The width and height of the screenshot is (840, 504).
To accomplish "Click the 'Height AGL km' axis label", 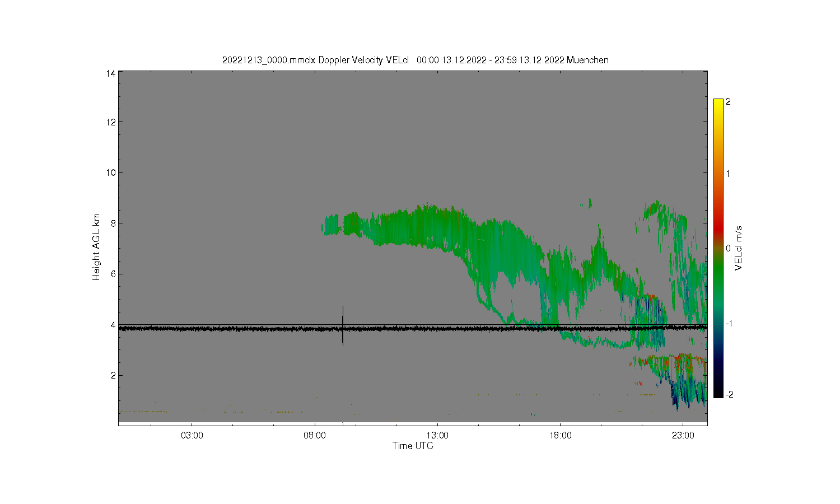I will (x=96, y=247).
